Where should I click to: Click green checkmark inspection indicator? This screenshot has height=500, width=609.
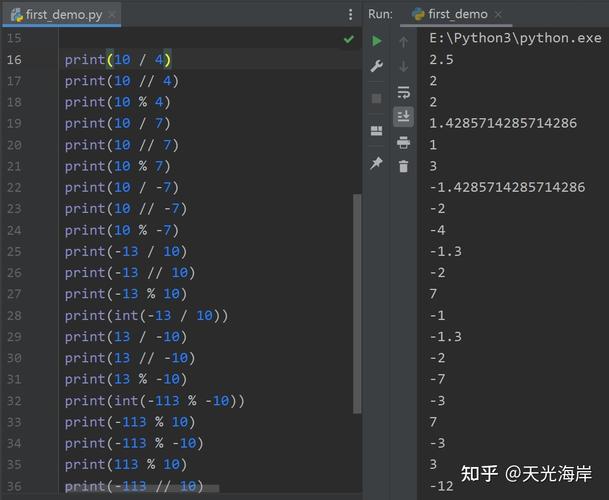coord(349,38)
